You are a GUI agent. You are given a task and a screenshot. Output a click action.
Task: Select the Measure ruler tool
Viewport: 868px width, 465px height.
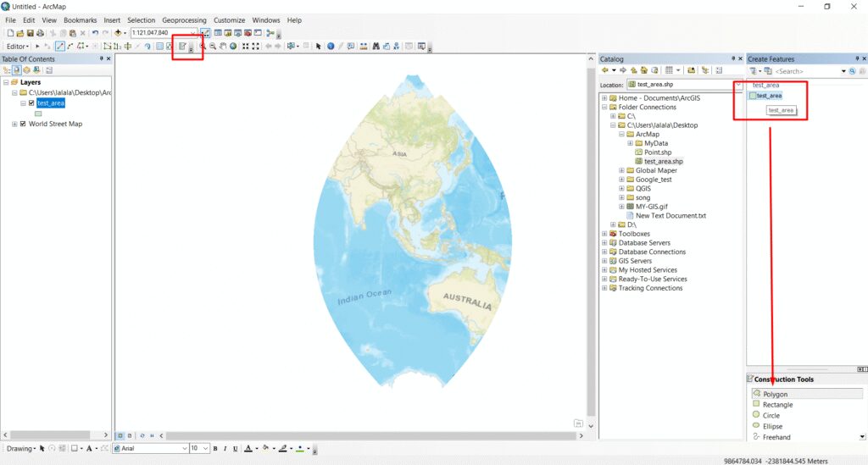364,47
